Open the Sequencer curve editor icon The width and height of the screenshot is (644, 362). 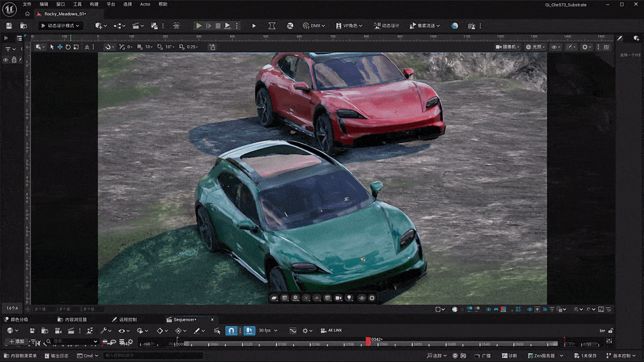click(293, 330)
